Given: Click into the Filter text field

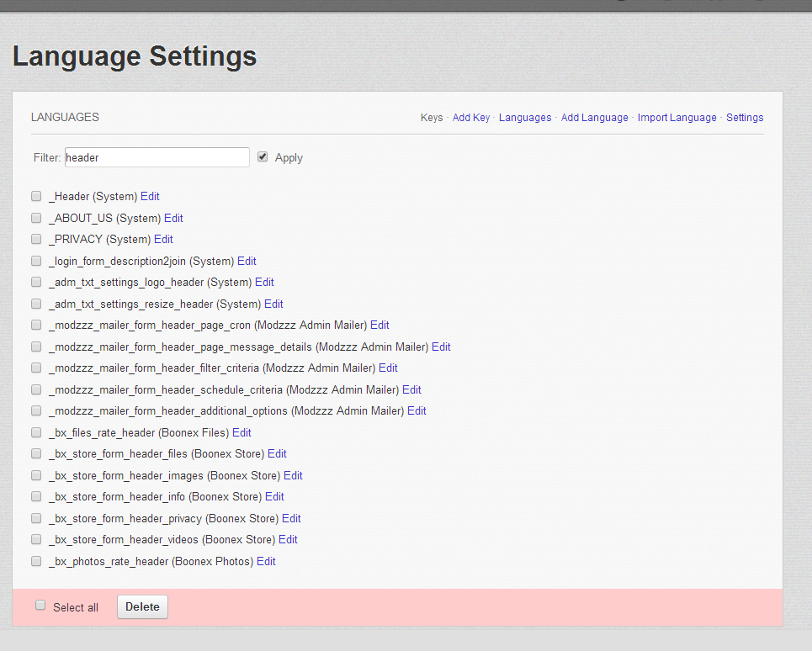Looking at the screenshot, I should tap(157, 157).
